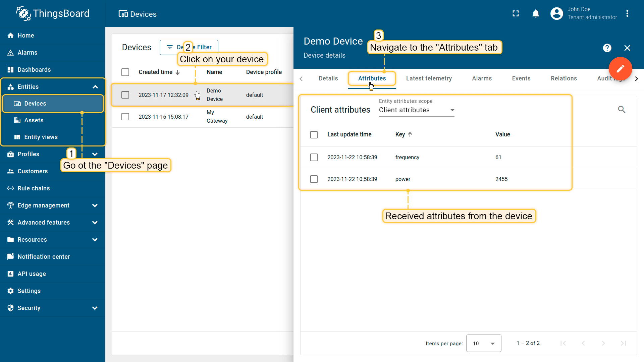The width and height of the screenshot is (644, 362).
Task: Open the My Gateway name cell
Action: tap(217, 117)
